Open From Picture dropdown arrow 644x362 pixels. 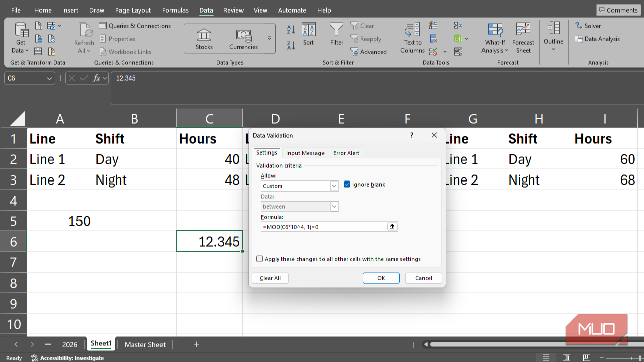[60, 26]
